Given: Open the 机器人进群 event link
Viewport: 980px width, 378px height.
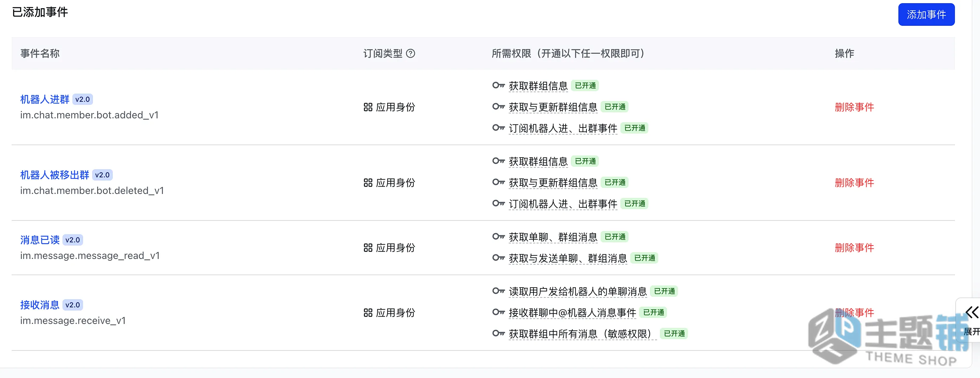Looking at the screenshot, I should (45, 99).
